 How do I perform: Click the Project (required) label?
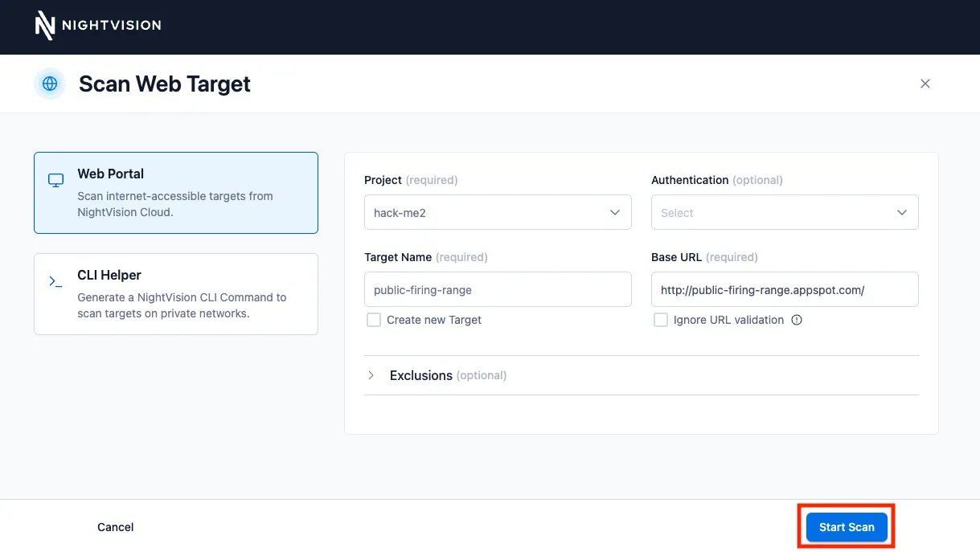411,180
